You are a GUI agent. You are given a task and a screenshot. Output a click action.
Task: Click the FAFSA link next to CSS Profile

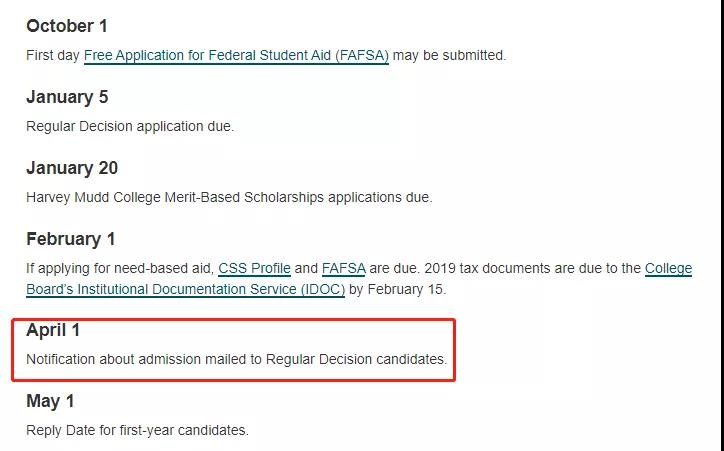click(x=343, y=269)
